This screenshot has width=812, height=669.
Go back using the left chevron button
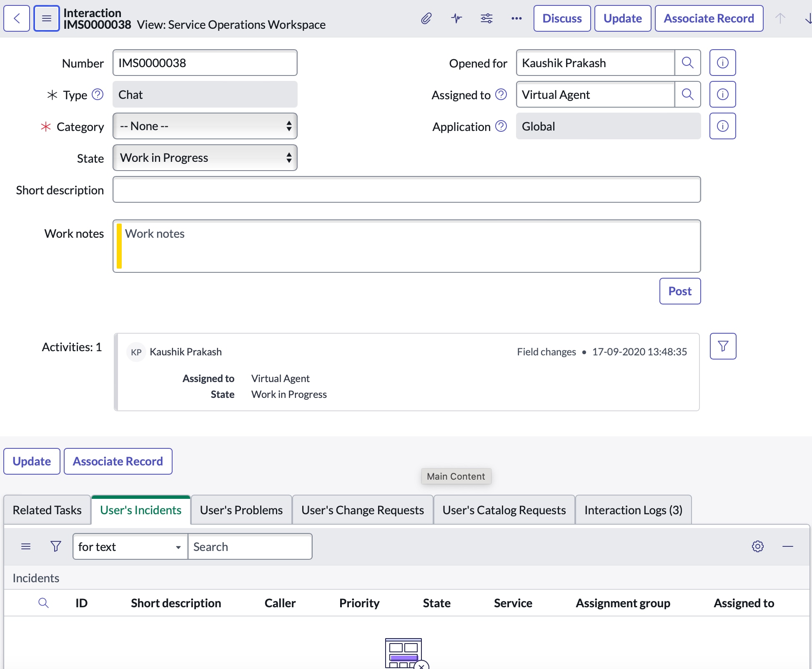click(x=17, y=18)
